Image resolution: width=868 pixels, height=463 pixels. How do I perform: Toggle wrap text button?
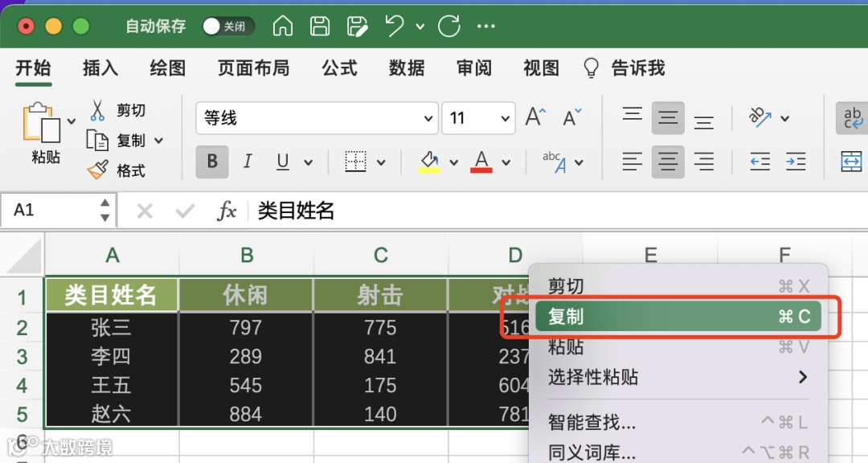tap(851, 117)
